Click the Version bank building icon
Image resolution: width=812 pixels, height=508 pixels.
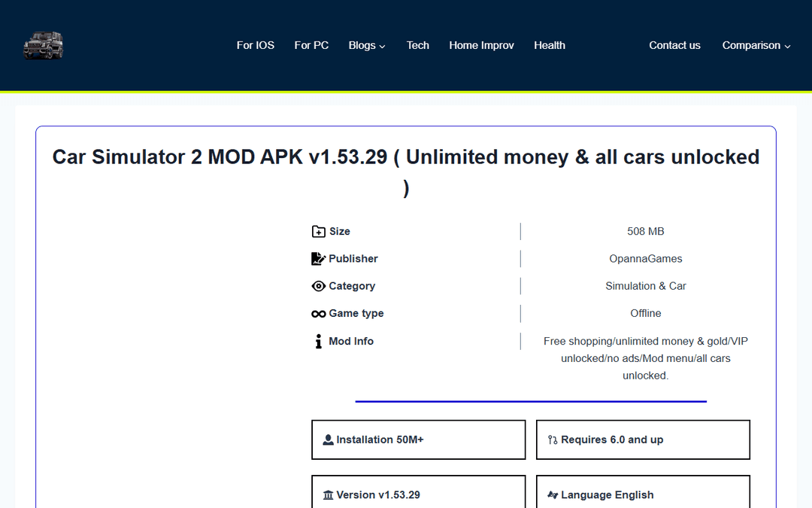[x=328, y=495]
